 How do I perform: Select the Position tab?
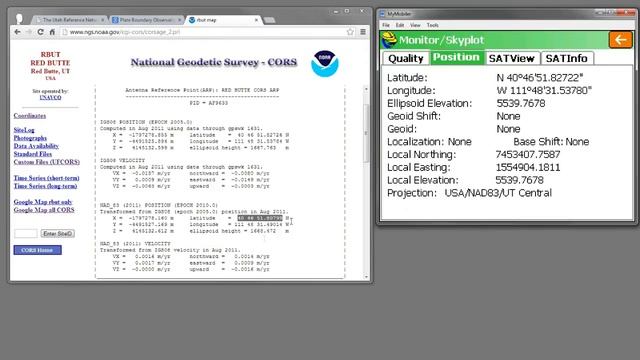[456, 57]
